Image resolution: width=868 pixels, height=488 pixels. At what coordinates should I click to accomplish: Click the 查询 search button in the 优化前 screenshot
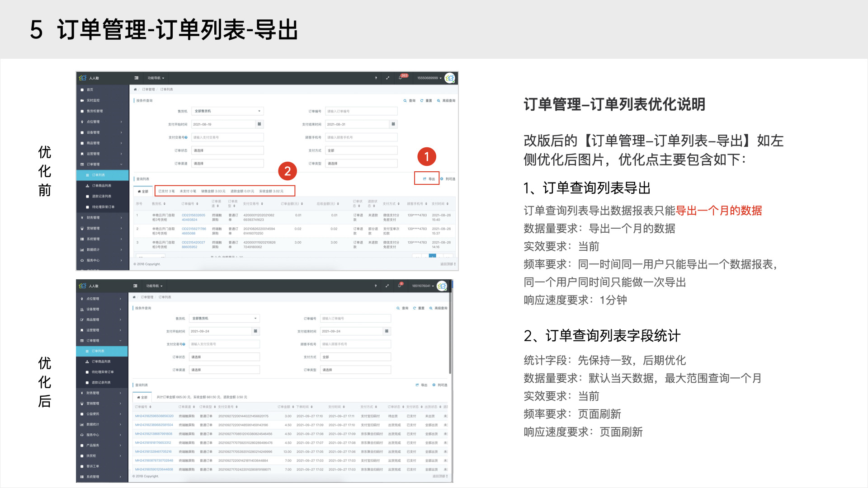pyautogui.click(x=410, y=101)
